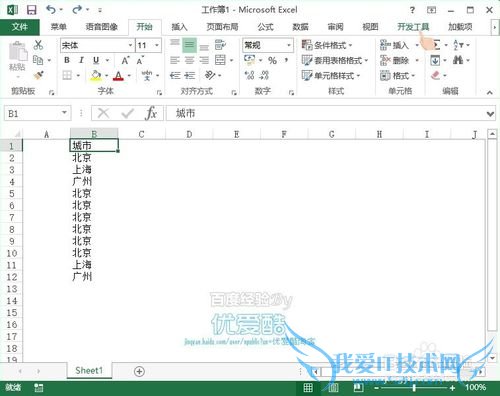
Task: Add a new sheet
Action: pyautogui.click(x=139, y=371)
